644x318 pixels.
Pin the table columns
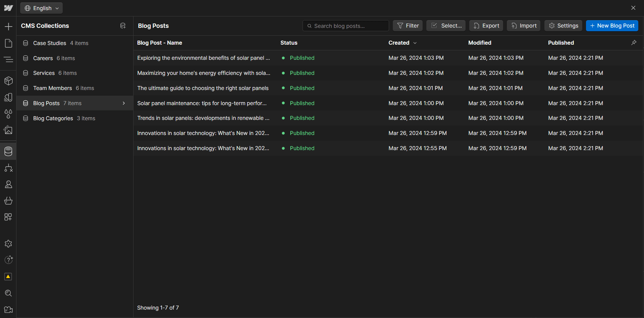[x=634, y=43]
